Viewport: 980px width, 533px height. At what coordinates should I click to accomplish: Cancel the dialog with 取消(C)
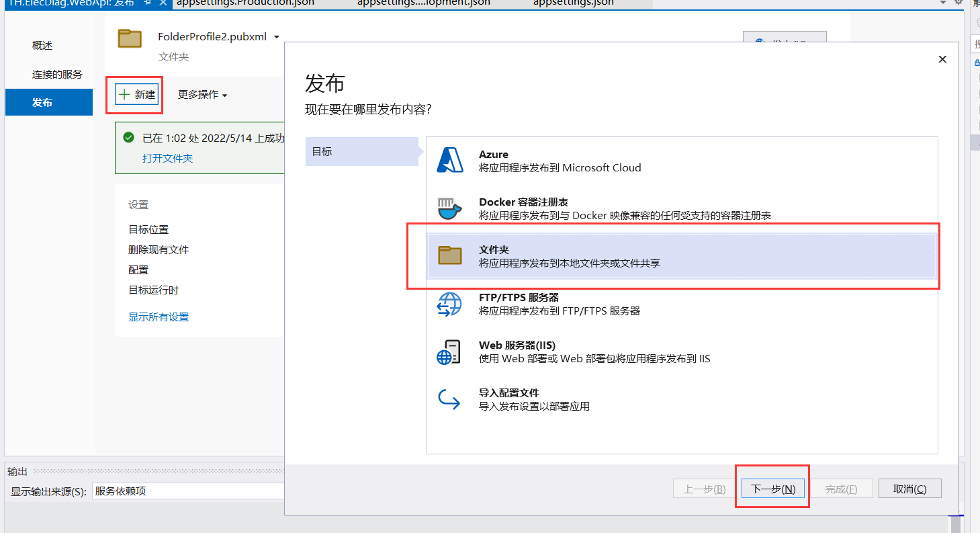click(x=910, y=489)
